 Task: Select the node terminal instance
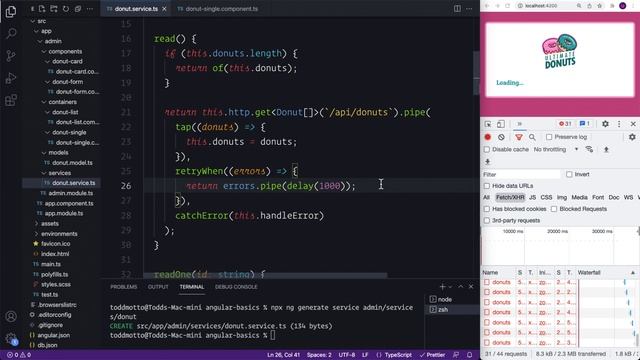tap(444, 299)
